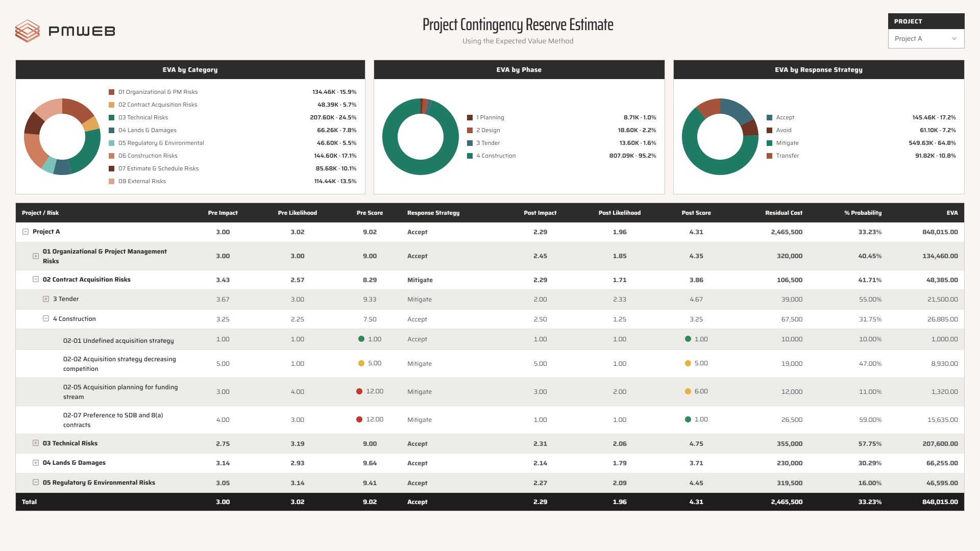
Task: Select the EVA by Phase donut chart
Action: coord(421,137)
